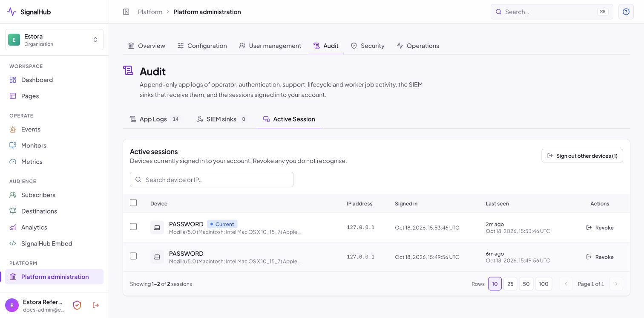
Task: Open the Estora organization switcher
Action: coord(54,40)
